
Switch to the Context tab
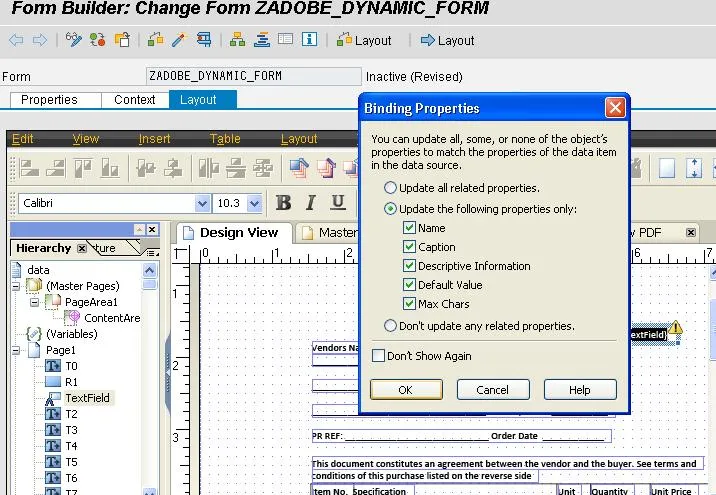(134, 100)
